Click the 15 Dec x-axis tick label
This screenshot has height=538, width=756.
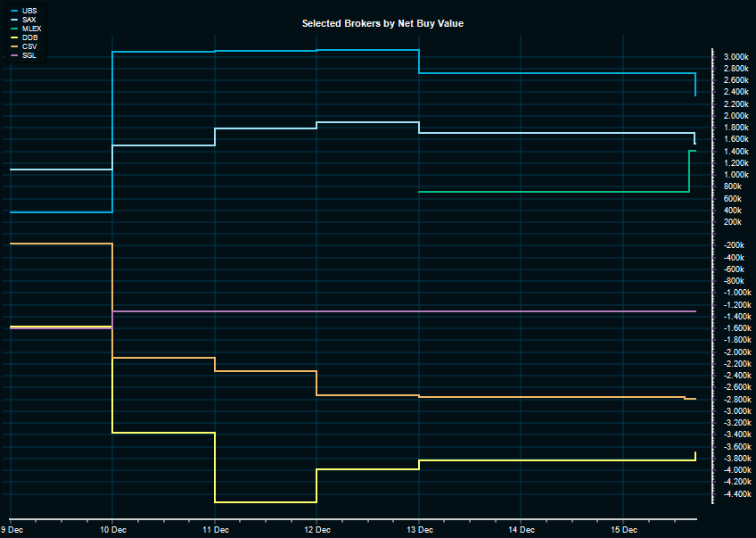click(x=624, y=529)
